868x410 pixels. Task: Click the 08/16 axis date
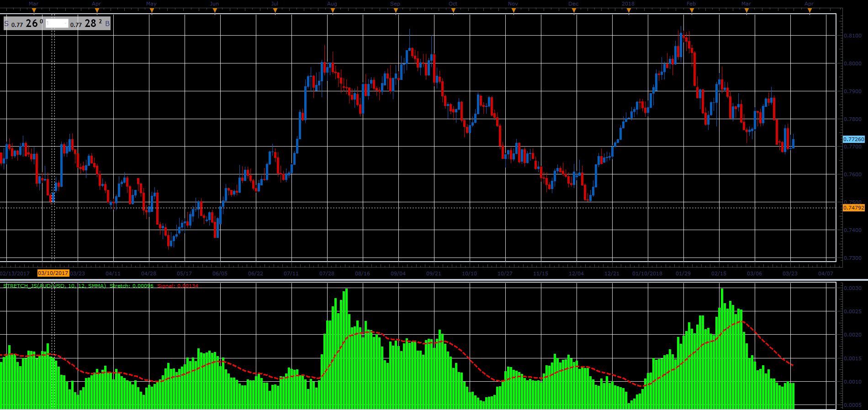click(x=362, y=273)
